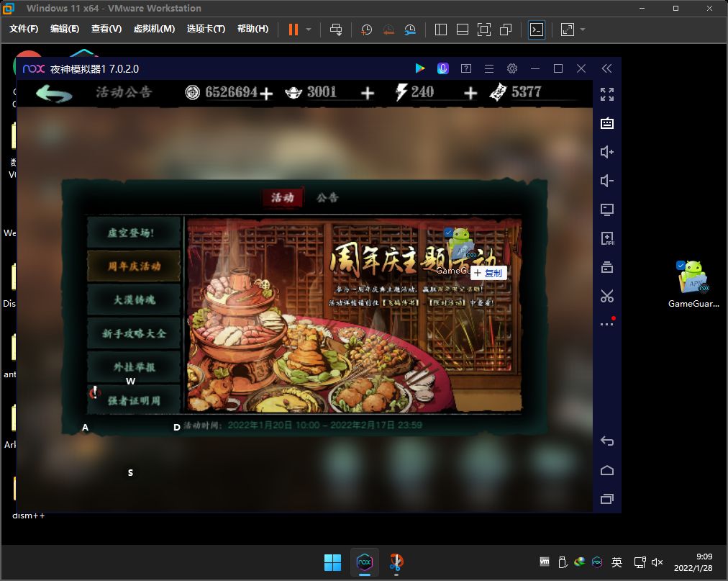The height and width of the screenshot is (581, 728).
Task: Enter VMware full screen mode icon
Action: [x=484, y=30]
